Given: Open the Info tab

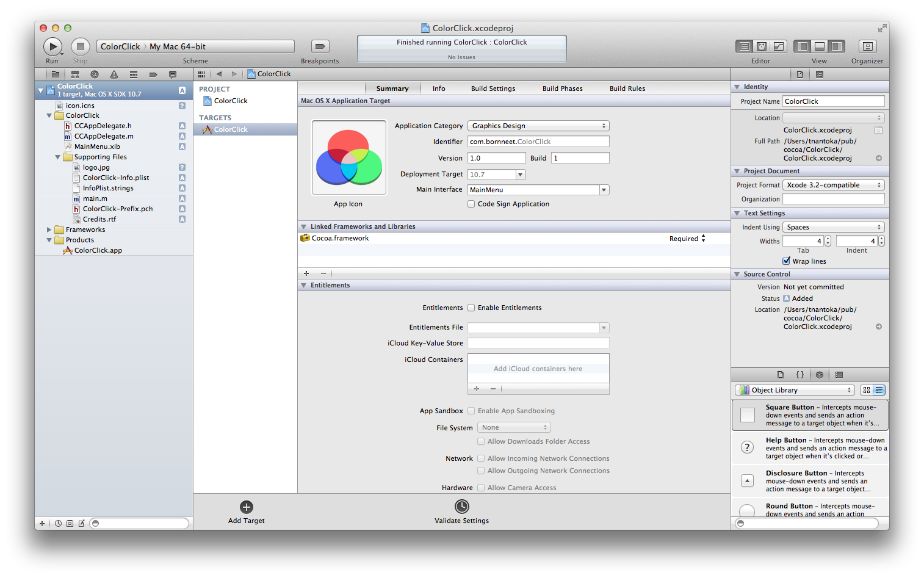Looking at the screenshot, I should pos(439,89).
